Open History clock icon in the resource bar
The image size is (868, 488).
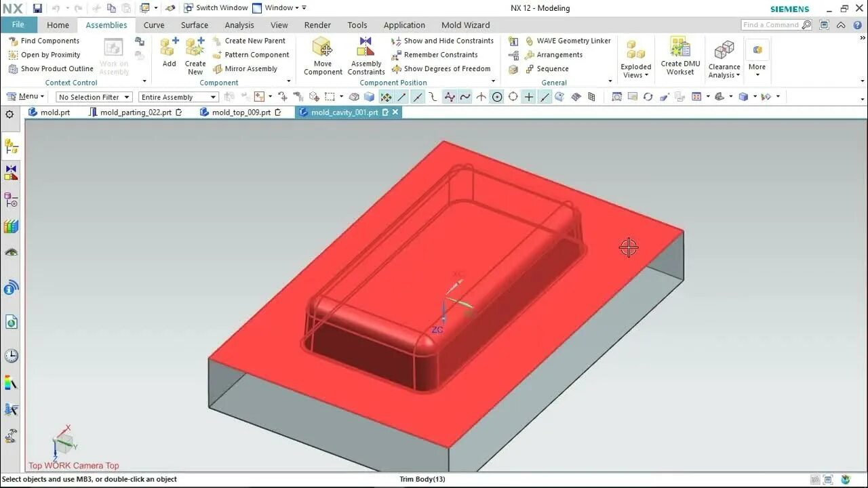pyautogui.click(x=11, y=356)
